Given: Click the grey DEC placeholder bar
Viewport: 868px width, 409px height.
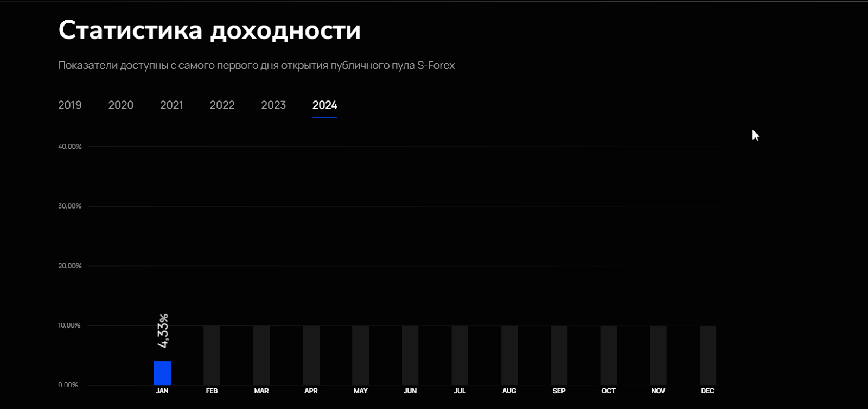Looking at the screenshot, I should click(708, 355).
